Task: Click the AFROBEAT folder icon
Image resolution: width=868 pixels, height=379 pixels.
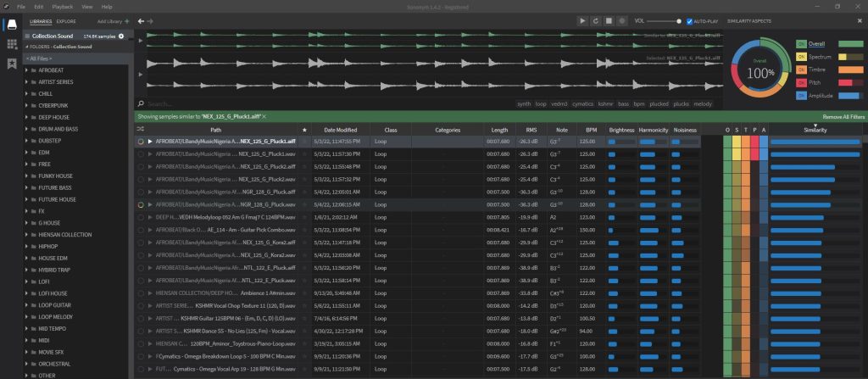Action: point(34,70)
